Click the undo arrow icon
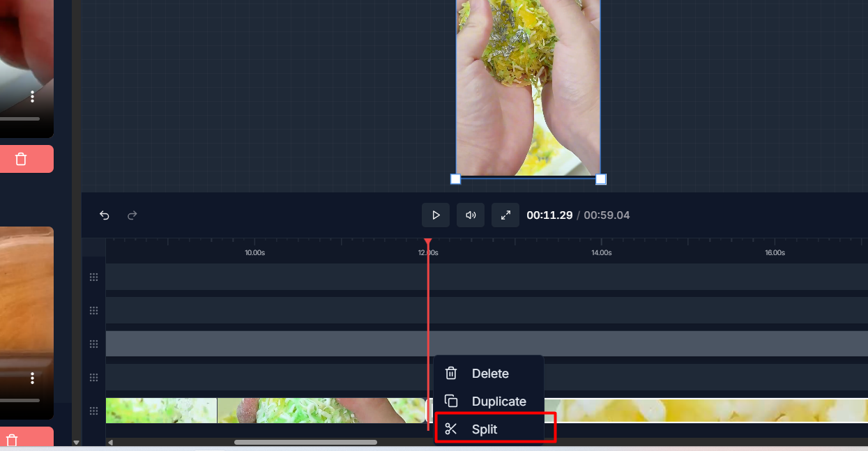This screenshot has height=451, width=868. tap(105, 215)
